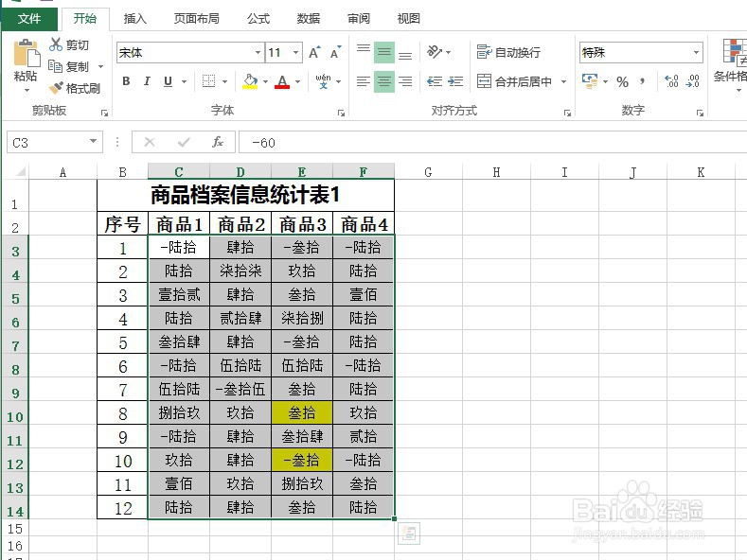Open fill color dropdown arrow
This screenshot has height=560, width=747.
(x=265, y=81)
